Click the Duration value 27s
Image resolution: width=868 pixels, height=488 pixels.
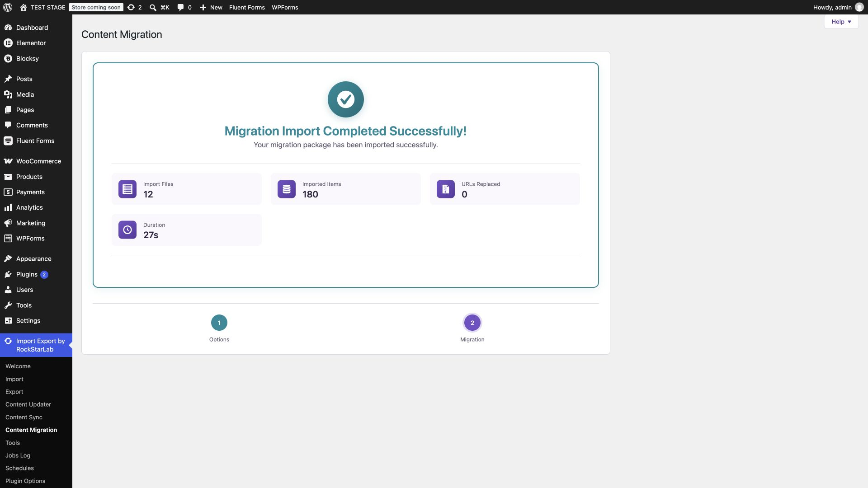coord(151,235)
